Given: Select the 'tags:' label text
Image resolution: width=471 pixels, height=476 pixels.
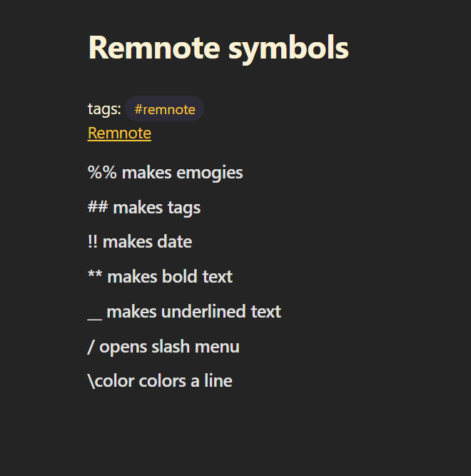Looking at the screenshot, I should tap(104, 108).
